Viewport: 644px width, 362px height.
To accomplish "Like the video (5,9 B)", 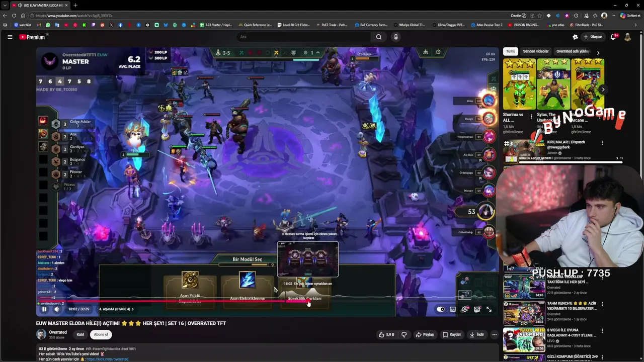I will coord(386,334).
